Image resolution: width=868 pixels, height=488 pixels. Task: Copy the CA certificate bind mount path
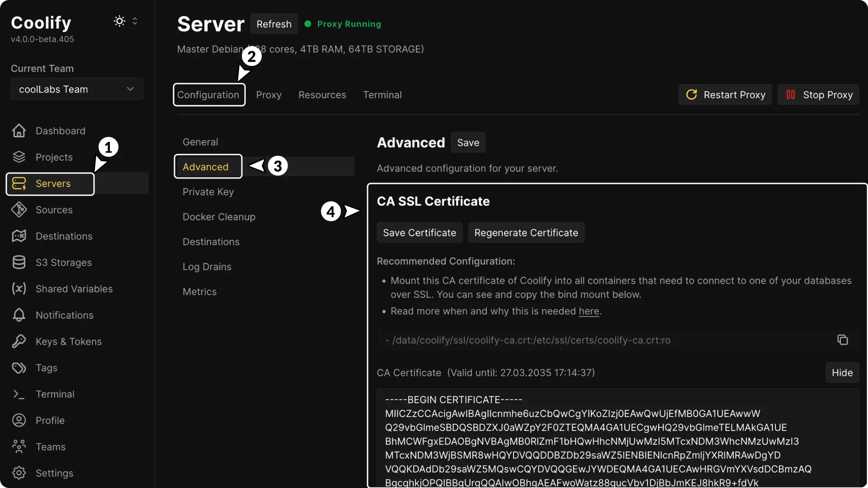(x=843, y=339)
